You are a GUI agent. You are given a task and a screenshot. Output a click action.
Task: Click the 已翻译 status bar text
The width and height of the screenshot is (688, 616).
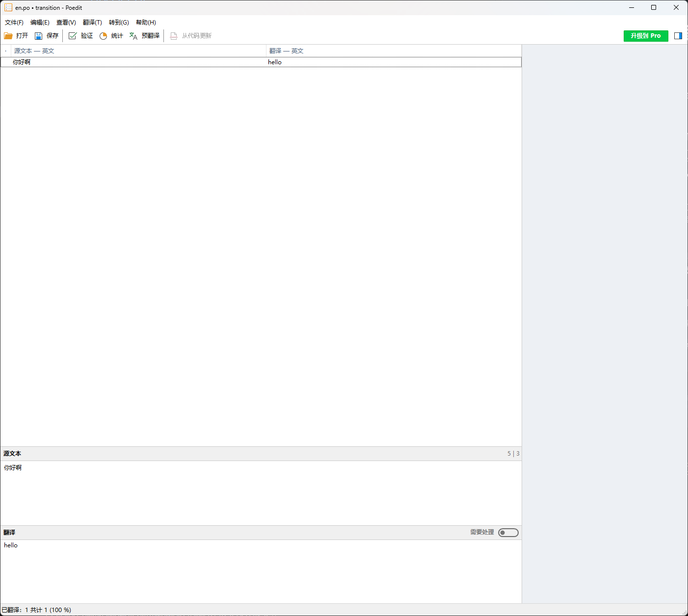[36, 610]
